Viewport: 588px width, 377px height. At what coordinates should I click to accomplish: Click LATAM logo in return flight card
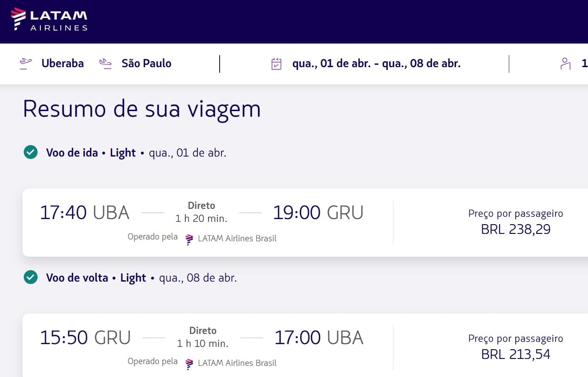(189, 364)
